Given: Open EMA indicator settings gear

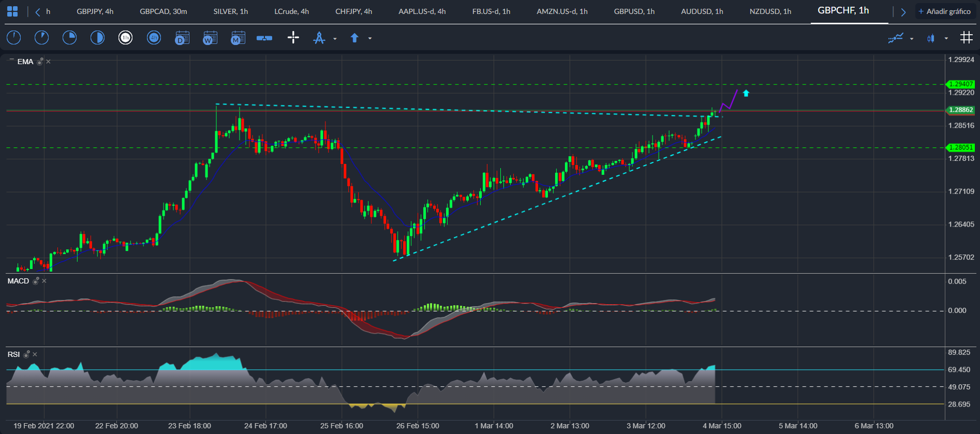Looking at the screenshot, I should coord(40,62).
